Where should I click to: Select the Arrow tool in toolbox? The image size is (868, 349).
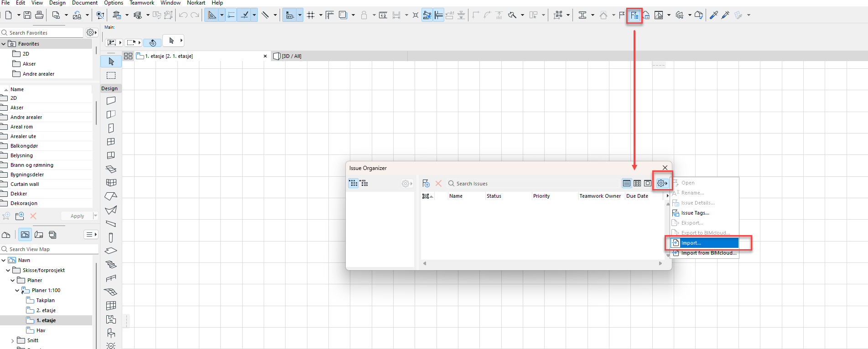pyautogui.click(x=111, y=62)
